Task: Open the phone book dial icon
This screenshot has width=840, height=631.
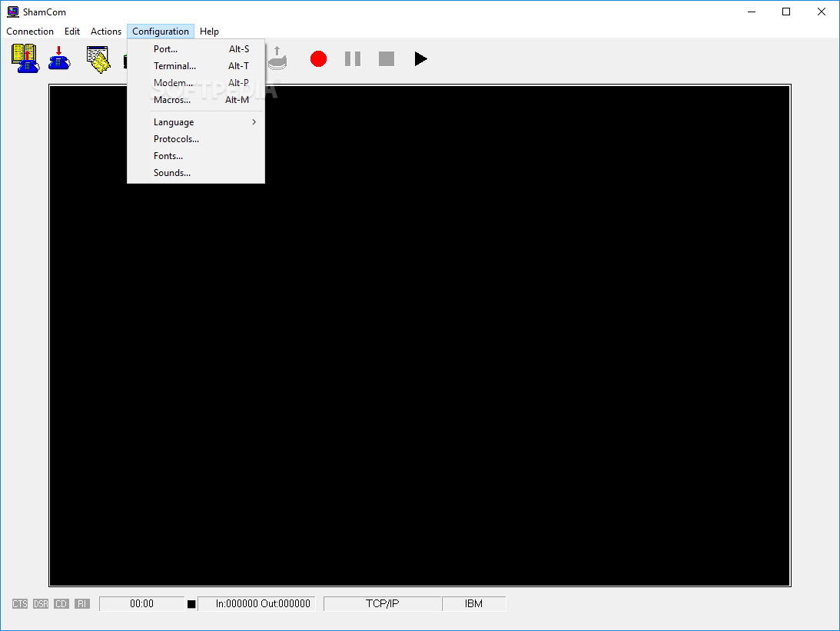Action: 25,58
